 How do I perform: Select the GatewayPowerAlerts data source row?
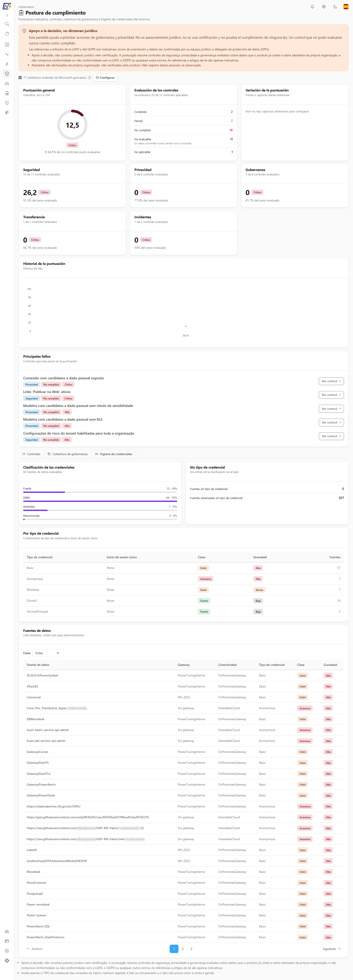(184, 785)
